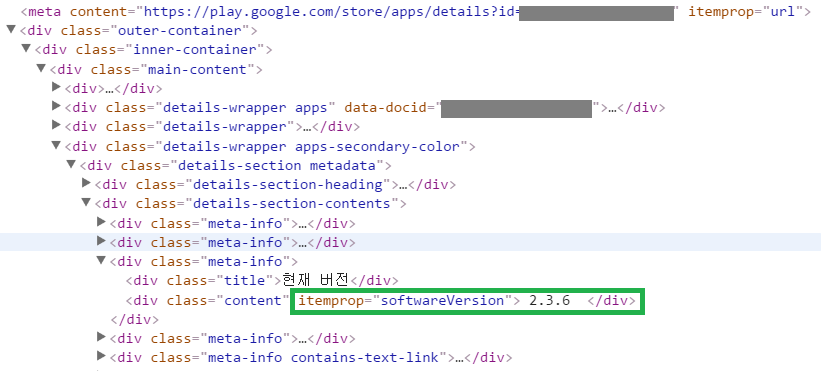Screen dimensions: 821x371
Task: Collapse the apps-secondary-color div node
Action: (56, 145)
